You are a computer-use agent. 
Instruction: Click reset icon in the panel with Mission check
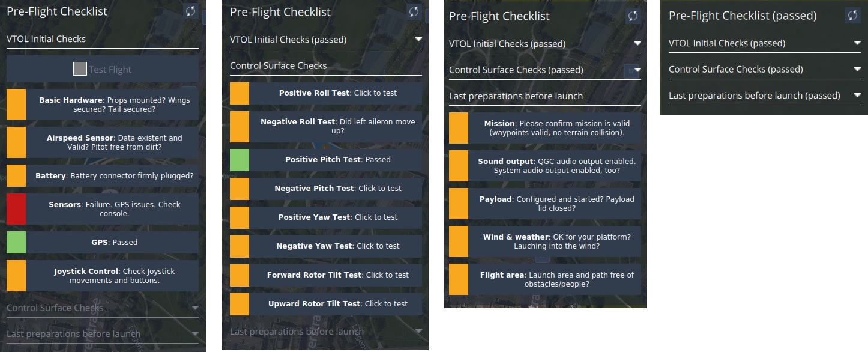tap(633, 16)
